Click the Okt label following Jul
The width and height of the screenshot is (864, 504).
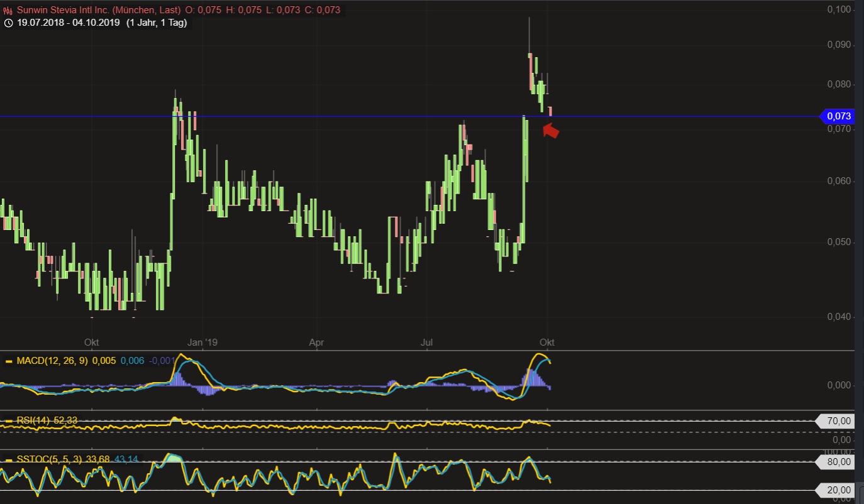pyautogui.click(x=547, y=342)
